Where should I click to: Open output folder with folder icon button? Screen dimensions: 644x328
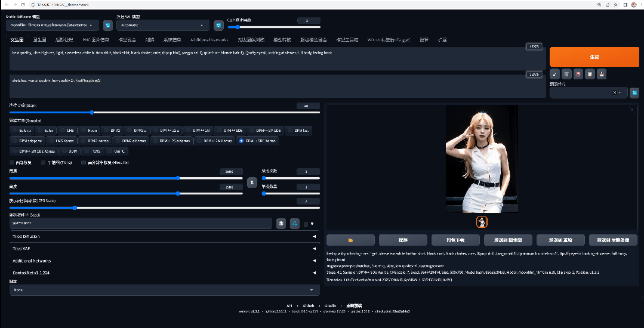pyautogui.click(x=350, y=240)
